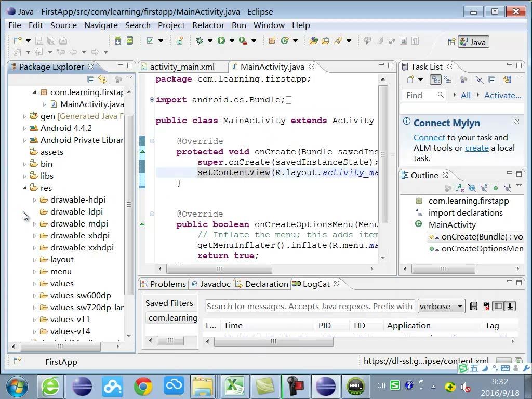Select the com.learning saved filter
The image size is (532, 399).
tap(172, 318)
